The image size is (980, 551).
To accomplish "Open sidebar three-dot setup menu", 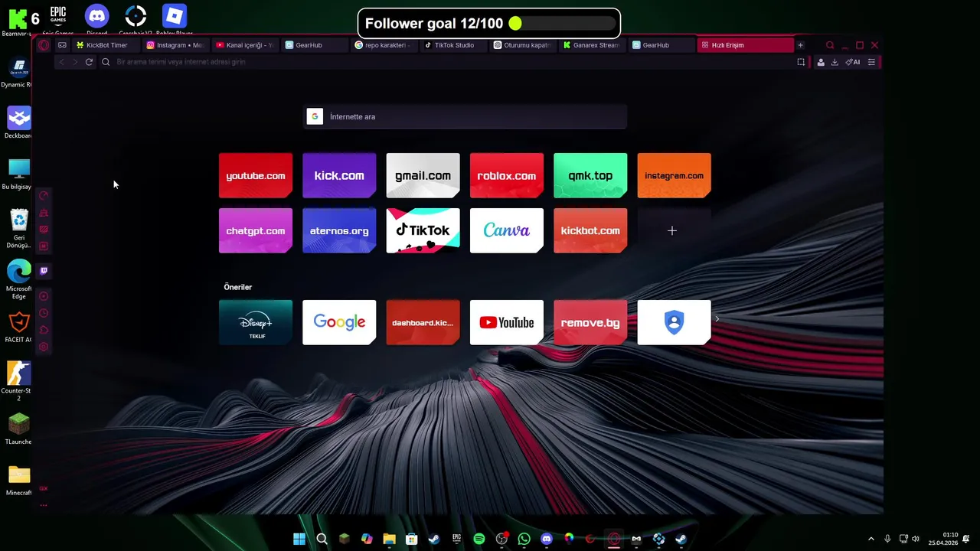I will tap(44, 505).
